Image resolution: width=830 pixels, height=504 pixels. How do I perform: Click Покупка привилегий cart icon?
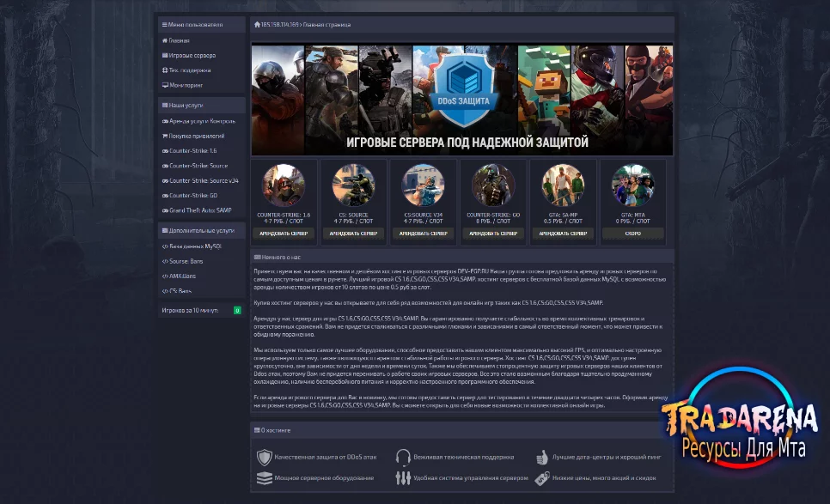tap(165, 136)
